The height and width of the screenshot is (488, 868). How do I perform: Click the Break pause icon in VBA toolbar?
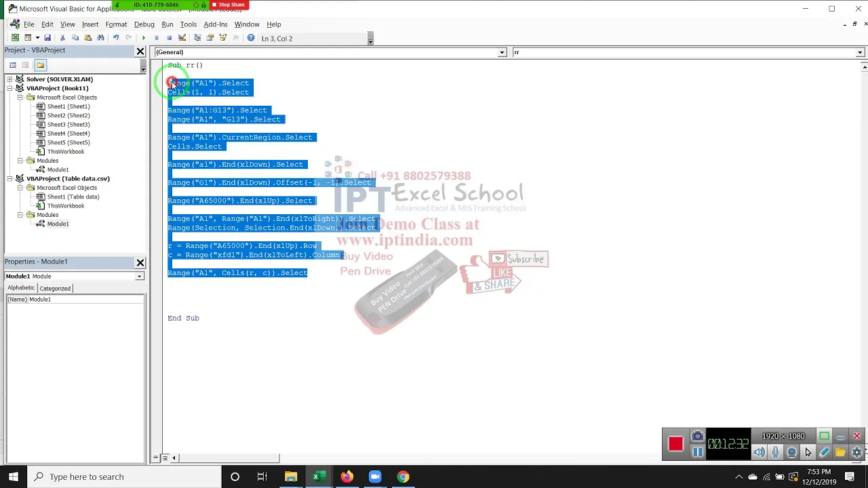(156, 38)
